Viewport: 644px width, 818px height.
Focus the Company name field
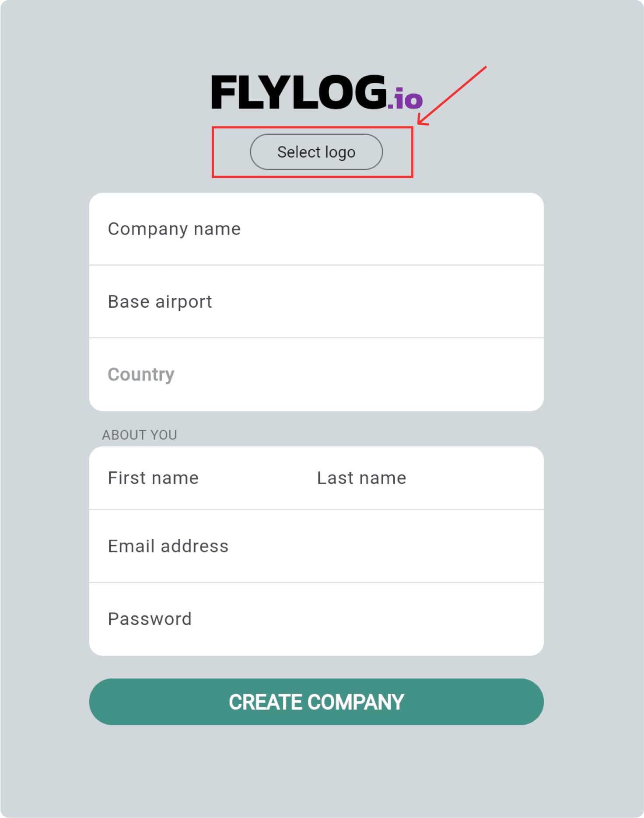(x=316, y=229)
